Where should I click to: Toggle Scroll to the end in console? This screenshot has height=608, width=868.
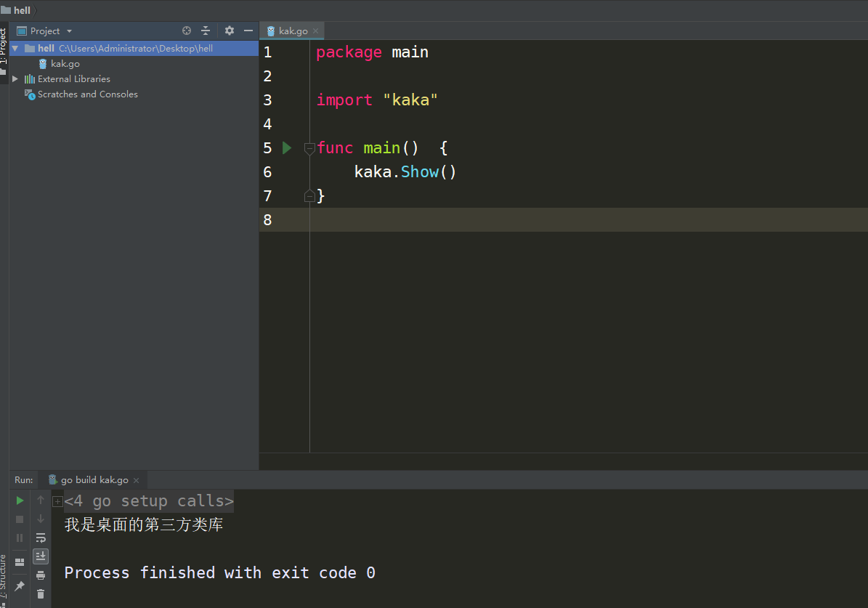[x=41, y=556]
